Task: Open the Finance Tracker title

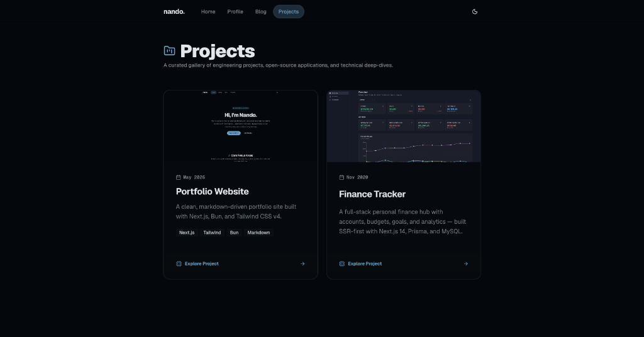Action: point(372,194)
